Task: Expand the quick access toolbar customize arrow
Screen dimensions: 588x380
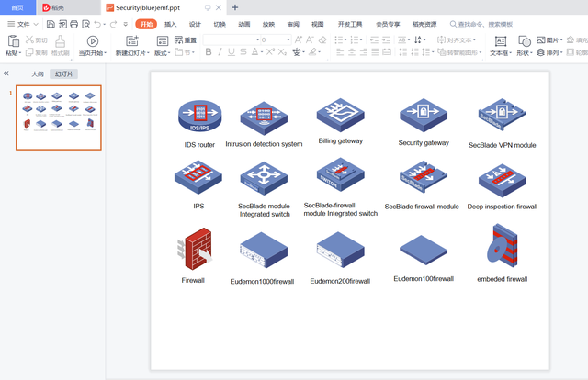Action: [x=126, y=25]
